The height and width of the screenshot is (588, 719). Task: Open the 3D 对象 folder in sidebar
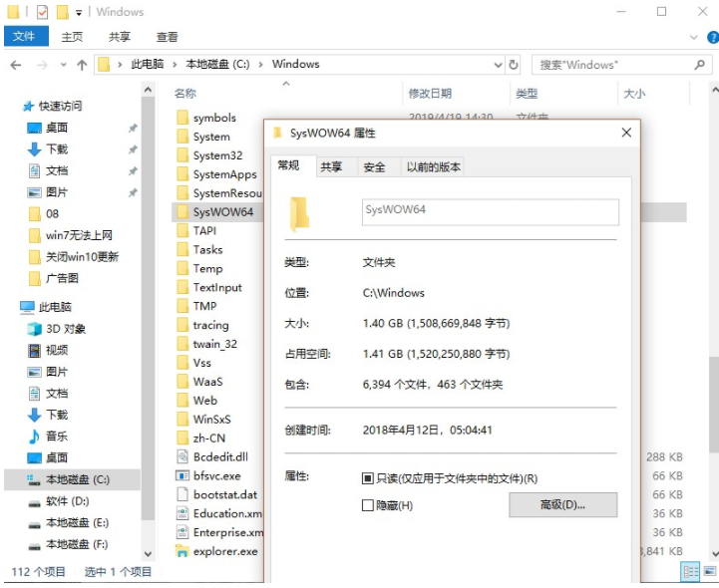[x=66, y=329]
